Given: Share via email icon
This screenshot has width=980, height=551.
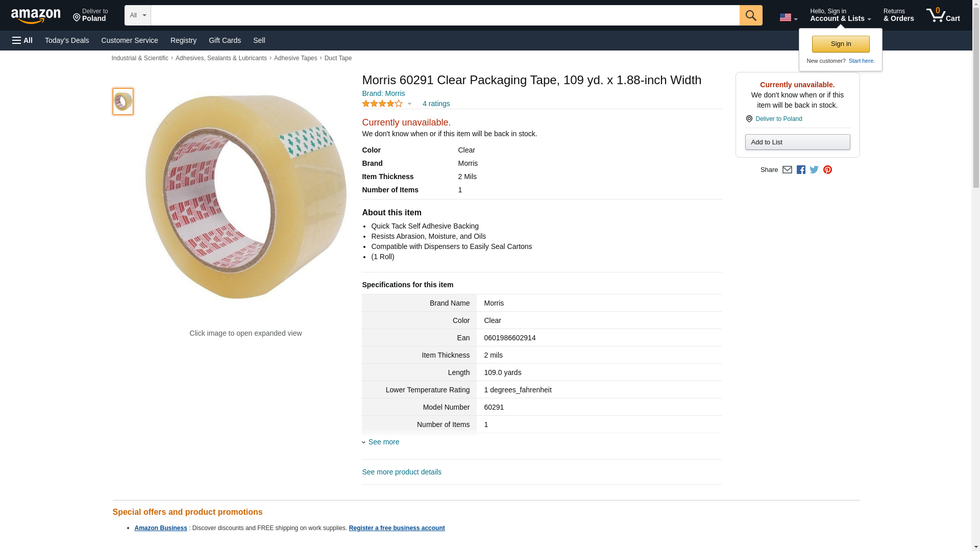Looking at the screenshot, I should click(x=787, y=170).
